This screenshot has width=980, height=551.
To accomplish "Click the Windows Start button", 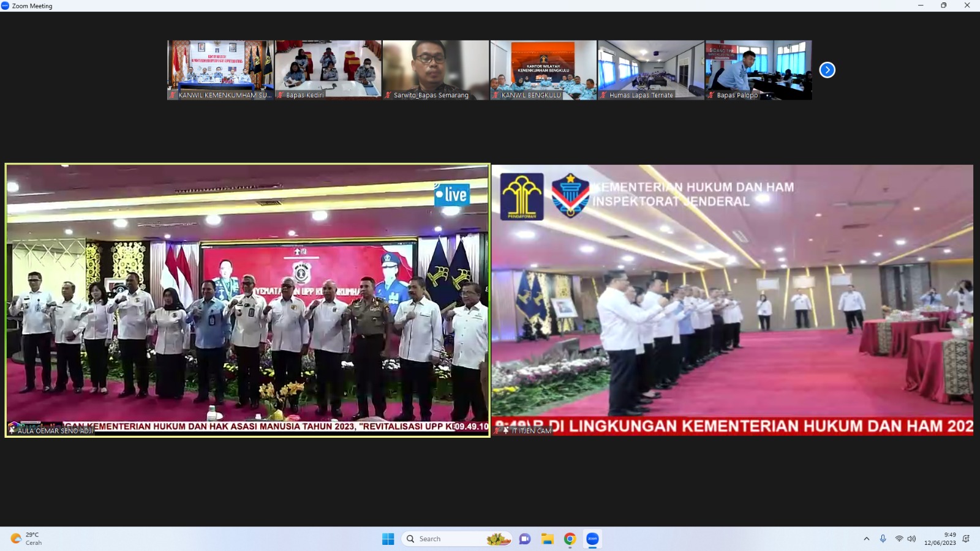I will point(388,539).
